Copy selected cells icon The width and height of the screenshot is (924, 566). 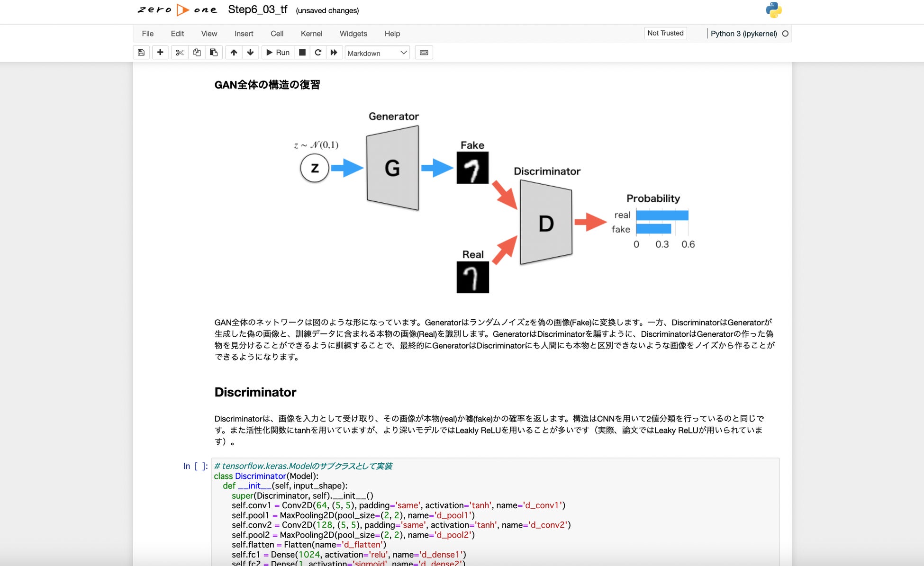(x=197, y=53)
